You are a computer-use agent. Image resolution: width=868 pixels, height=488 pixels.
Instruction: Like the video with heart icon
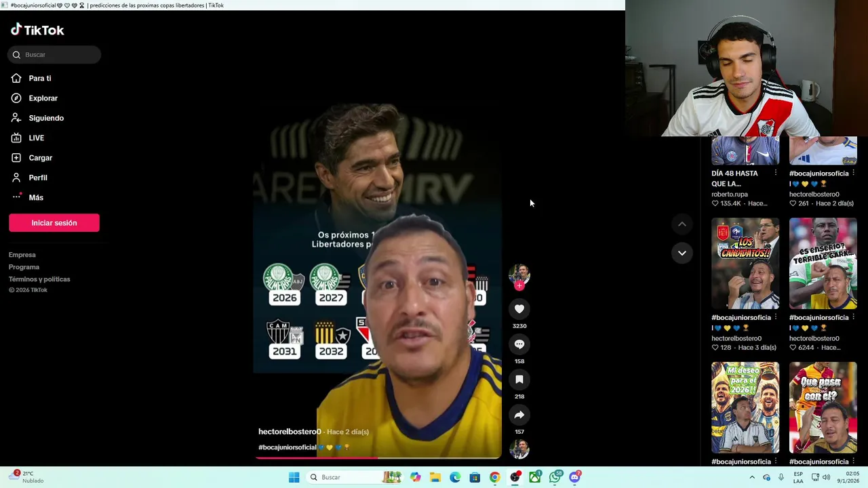click(519, 309)
